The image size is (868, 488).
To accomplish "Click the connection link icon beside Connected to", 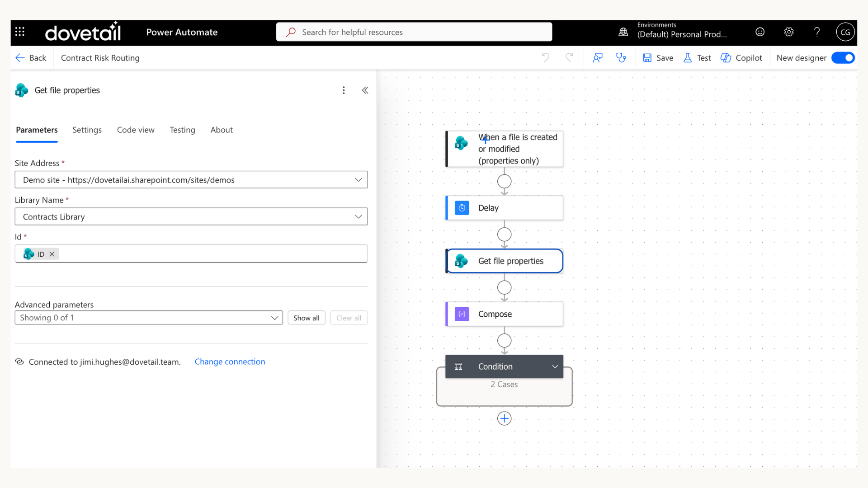I will 19,361.
